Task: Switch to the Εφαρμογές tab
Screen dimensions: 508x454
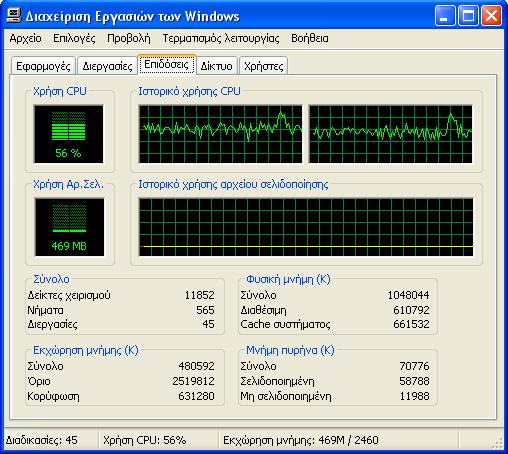Action: click(x=43, y=66)
